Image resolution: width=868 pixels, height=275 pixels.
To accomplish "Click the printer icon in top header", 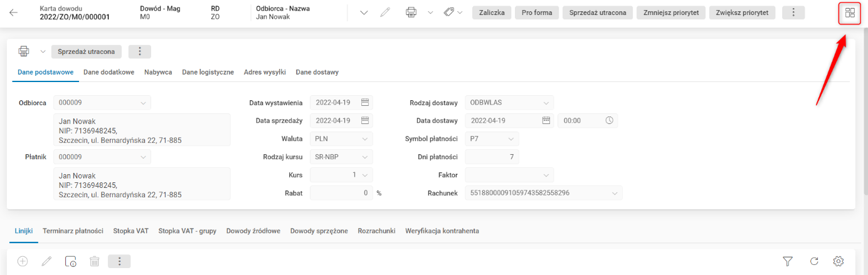I will pos(411,13).
